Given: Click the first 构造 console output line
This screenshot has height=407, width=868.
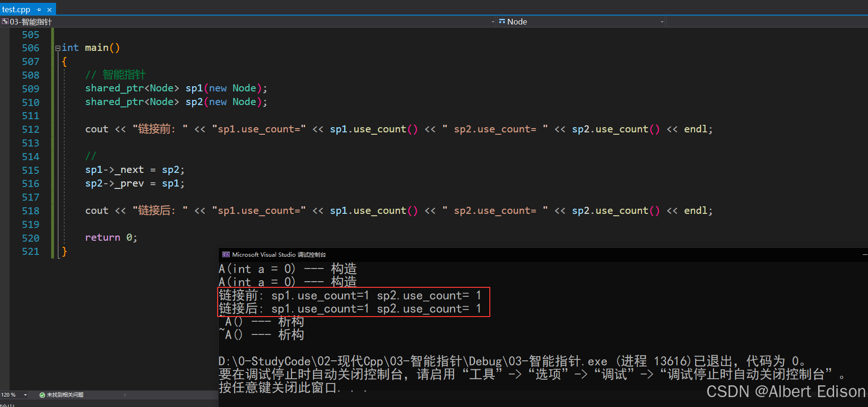Looking at the screenshot, I should 288,269.
